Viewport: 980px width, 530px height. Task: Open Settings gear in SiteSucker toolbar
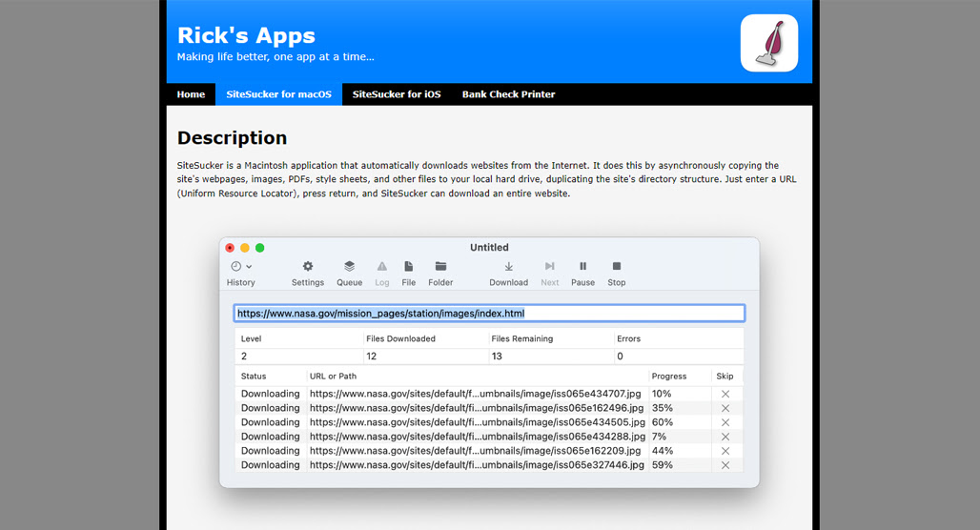tap(308, 266)
